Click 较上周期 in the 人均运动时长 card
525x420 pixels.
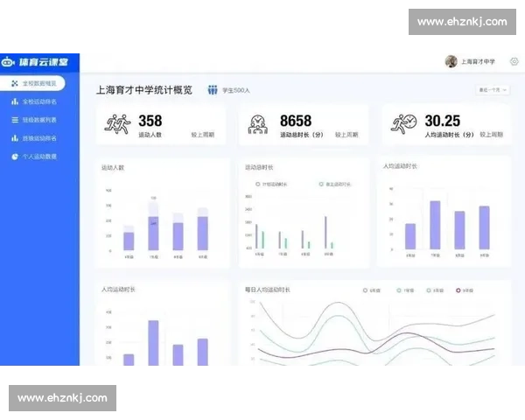(x=492, y=135)
